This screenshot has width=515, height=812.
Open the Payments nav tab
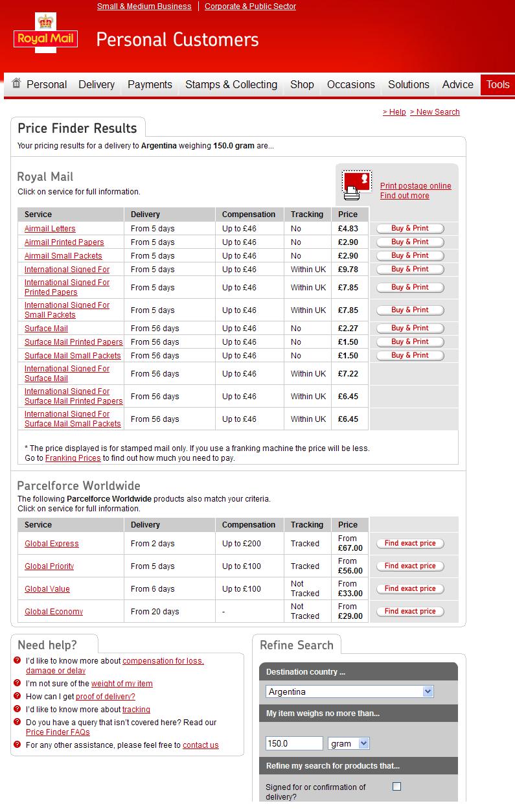click(x=150, y=85)
